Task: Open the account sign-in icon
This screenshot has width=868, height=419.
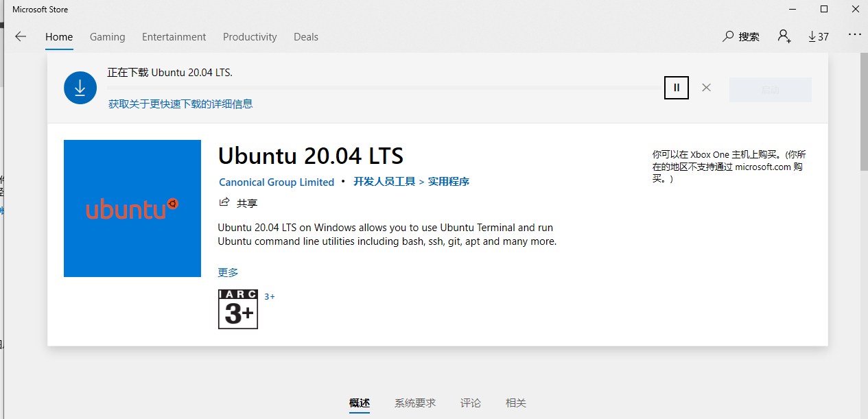Action: coord(784,36)
